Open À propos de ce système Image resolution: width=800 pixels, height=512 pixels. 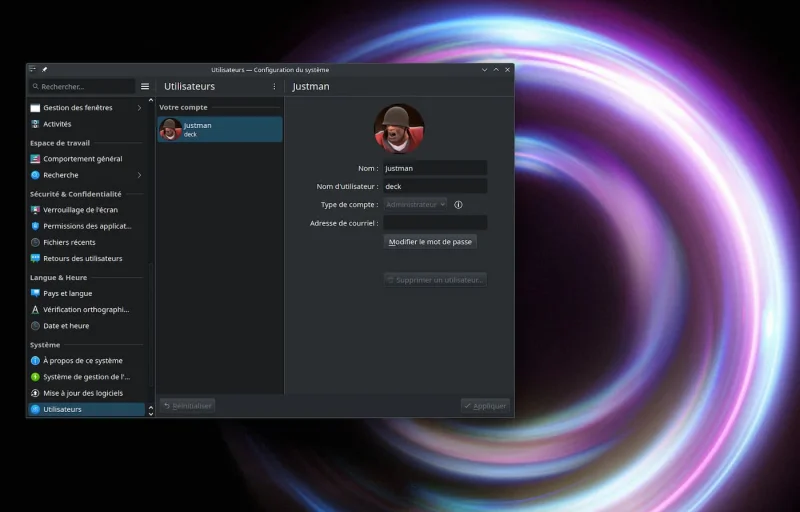[x=86, y=361]
